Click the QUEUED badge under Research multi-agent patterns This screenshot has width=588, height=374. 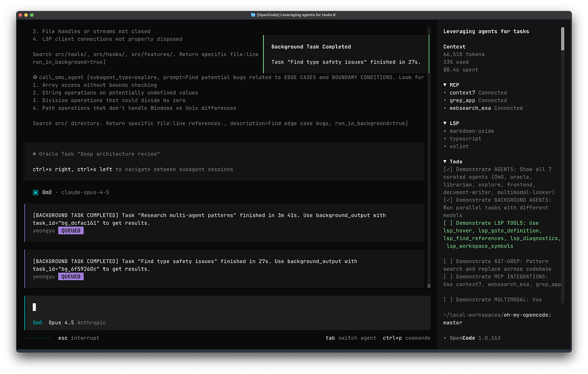point(71,230)
